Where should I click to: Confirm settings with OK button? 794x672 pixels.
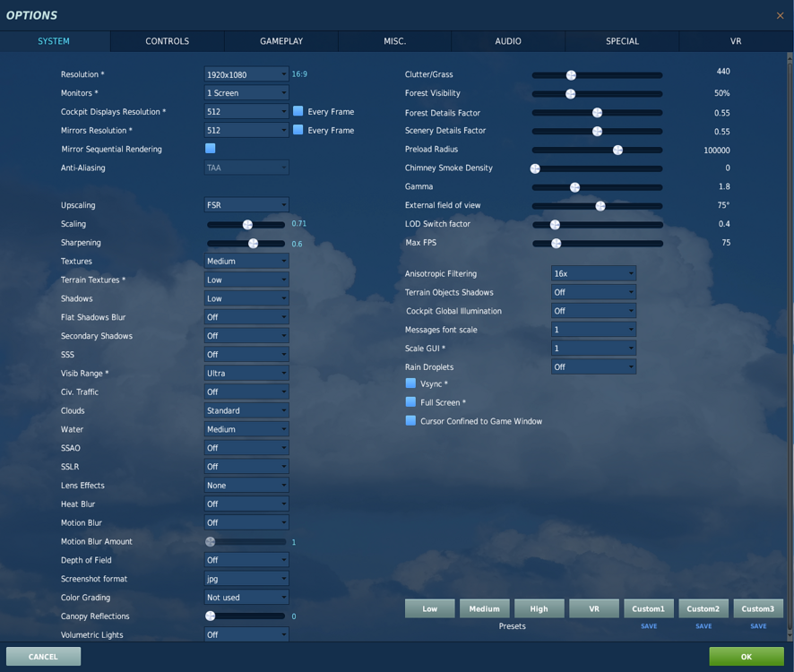point(747,656)
